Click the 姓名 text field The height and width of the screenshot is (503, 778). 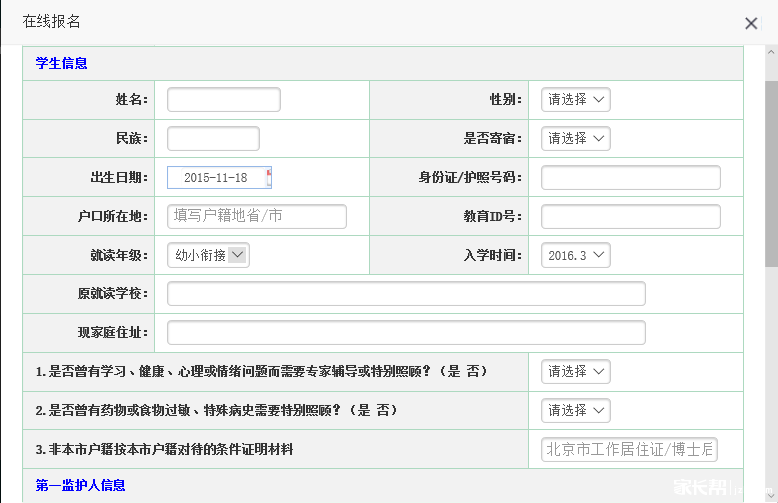point(223,100)
